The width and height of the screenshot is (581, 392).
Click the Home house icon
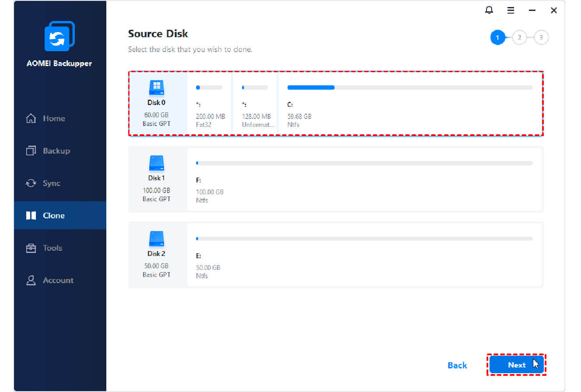pos(31,119)
